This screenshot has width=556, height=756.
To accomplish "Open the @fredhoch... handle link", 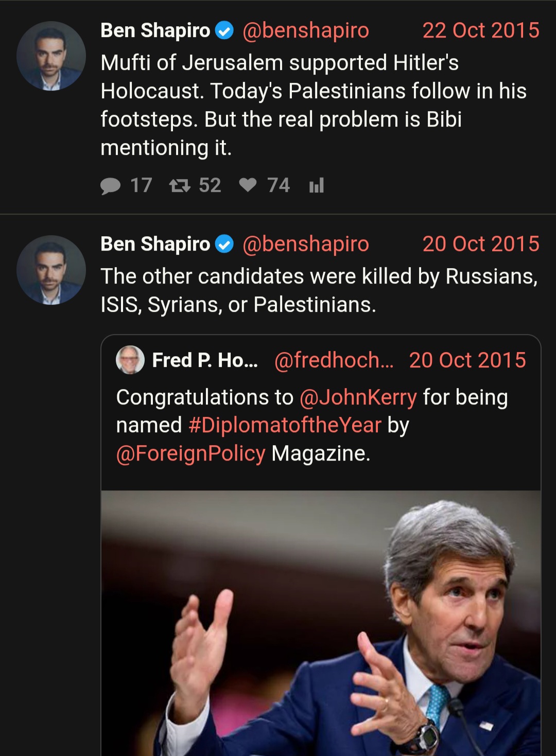I will [334, 360].
